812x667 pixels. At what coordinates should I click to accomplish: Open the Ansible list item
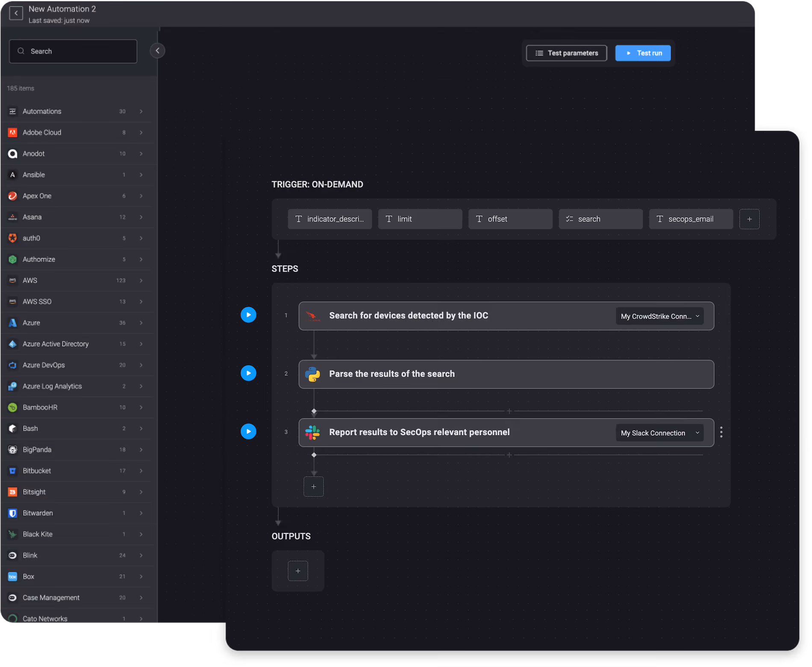tap(77, 175)
